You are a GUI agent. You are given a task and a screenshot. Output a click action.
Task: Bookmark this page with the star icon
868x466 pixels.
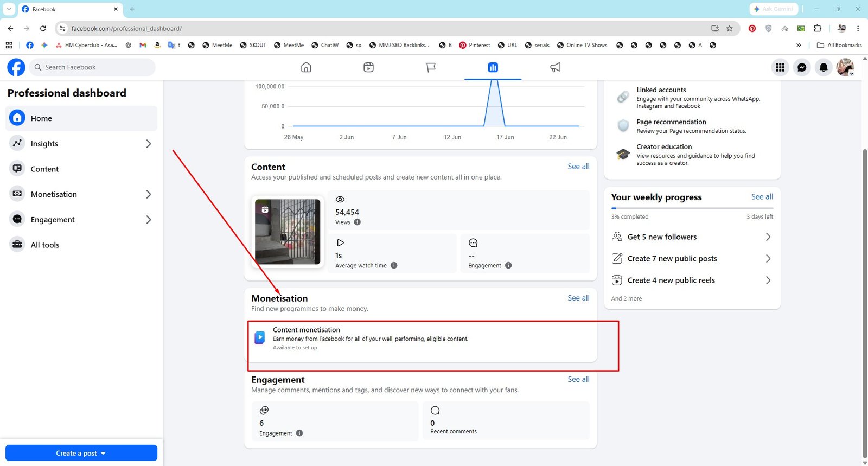coord(730,28)
